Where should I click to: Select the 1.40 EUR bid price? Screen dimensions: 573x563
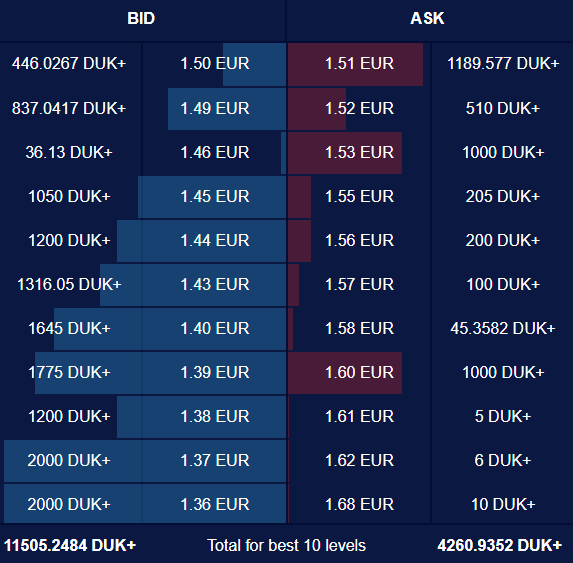click(x=215, y=328)
